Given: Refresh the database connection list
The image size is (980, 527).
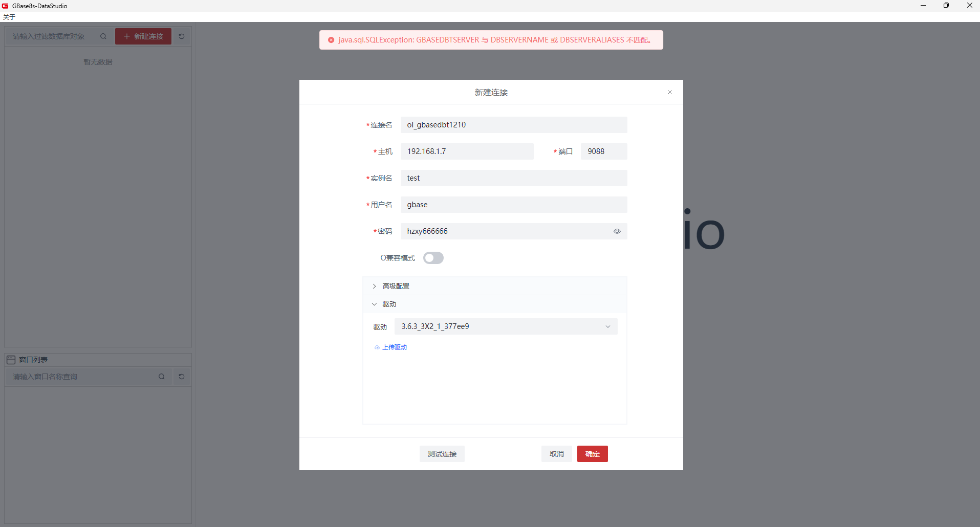Looking at the screenshot, I should 182,36.
